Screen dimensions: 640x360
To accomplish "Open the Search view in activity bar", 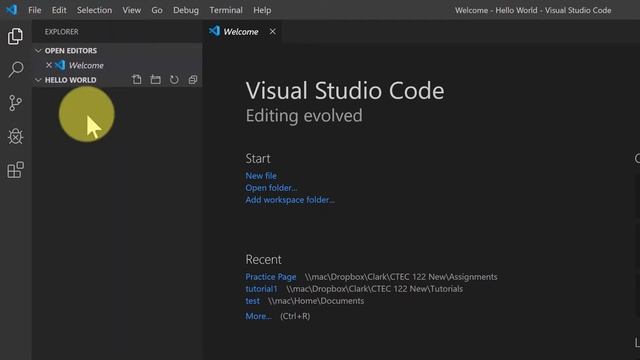I will tap(16, 69).
